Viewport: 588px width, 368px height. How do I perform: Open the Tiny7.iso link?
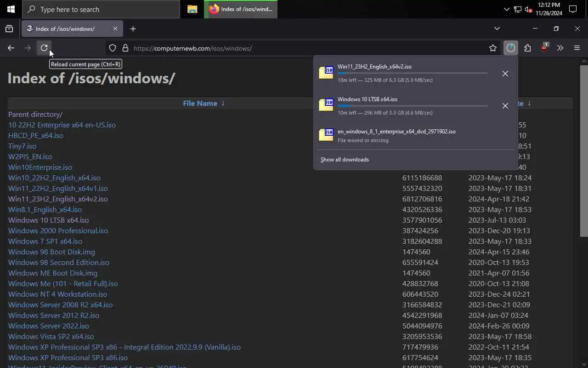(22, 146)
